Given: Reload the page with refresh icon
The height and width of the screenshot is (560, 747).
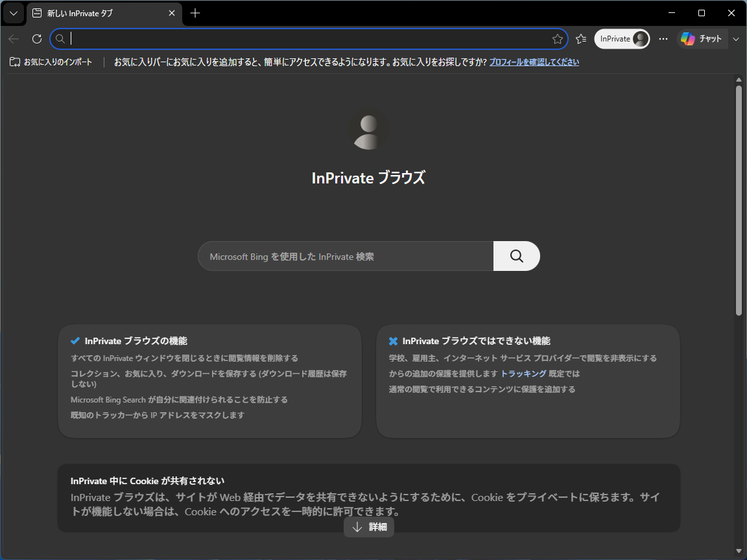Looking at the screenshot, I should [37, 39].
